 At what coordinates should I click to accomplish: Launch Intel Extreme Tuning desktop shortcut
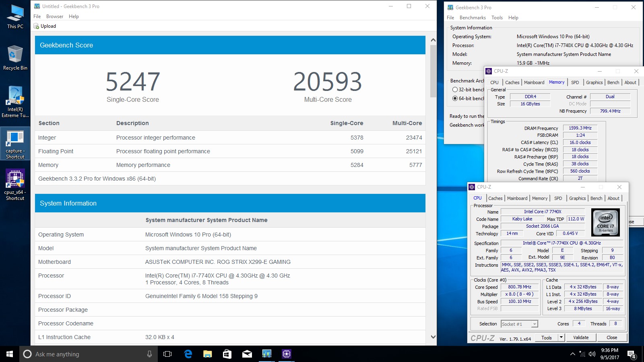[15, 102]
